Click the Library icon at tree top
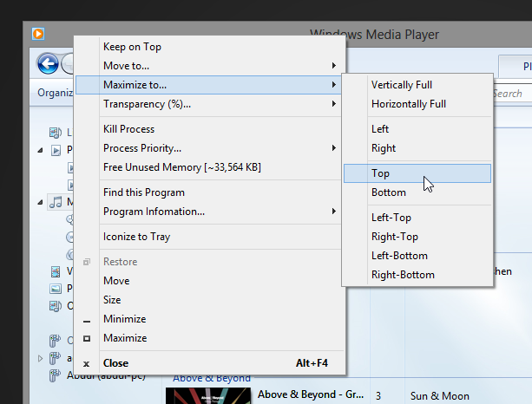The height and width of the screenshot is (404, 532). click(56, 133)
